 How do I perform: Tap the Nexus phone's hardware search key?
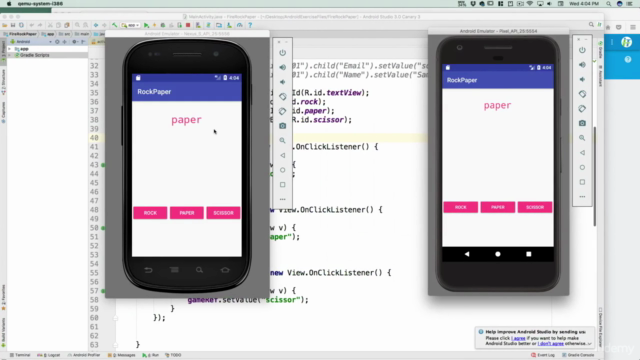[199, 270]
